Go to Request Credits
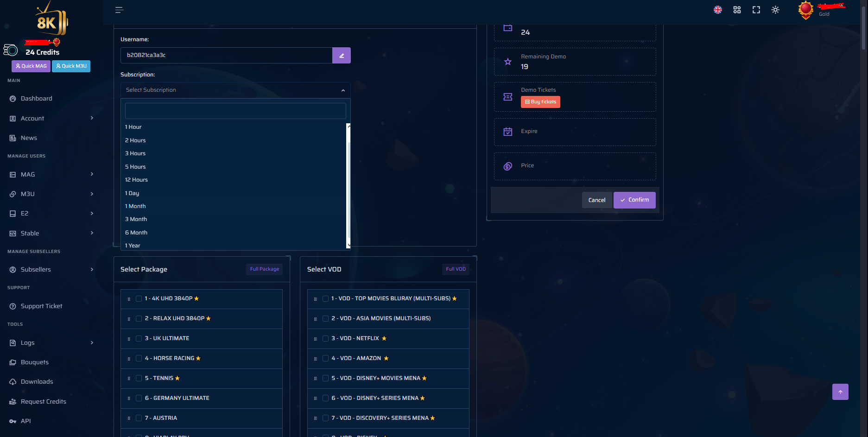Image resolution: width=868 pixels, height=437 pixels. coord(44,401)
